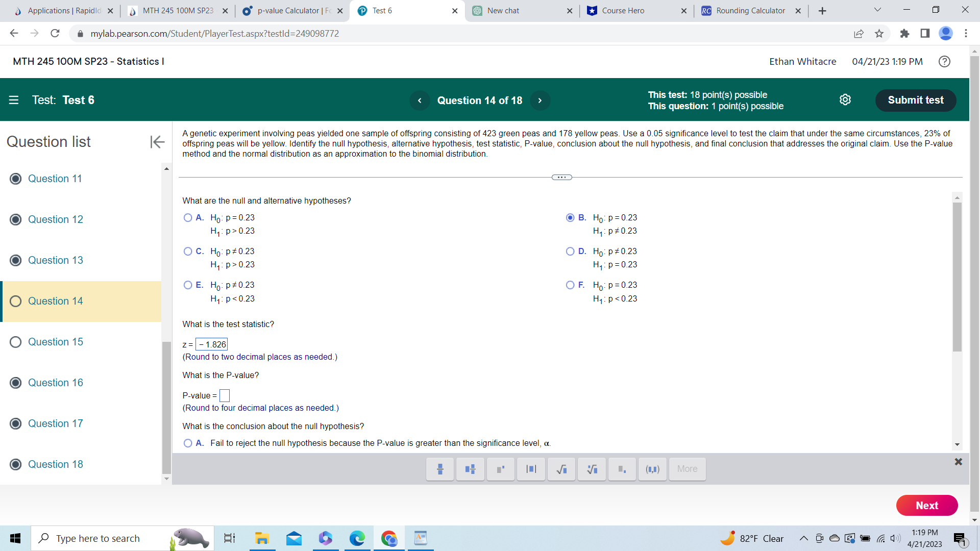The width and height of the screenshot is (980, 551).
Task: Insert square root template
Action: click(561, 469)
